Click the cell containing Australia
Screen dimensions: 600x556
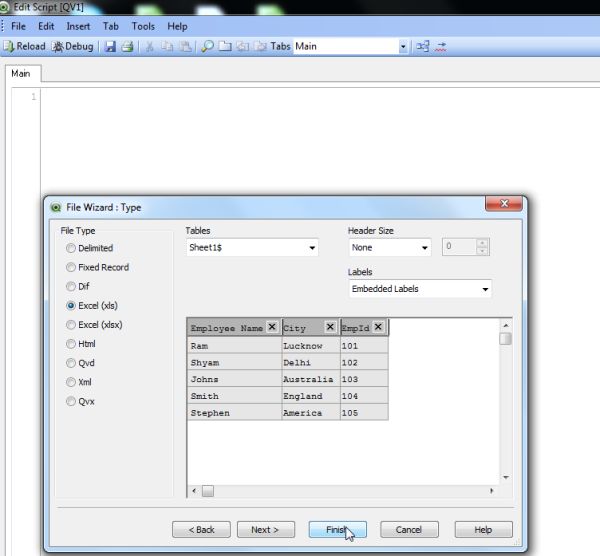pyautogui.click(x=311, y=379)
